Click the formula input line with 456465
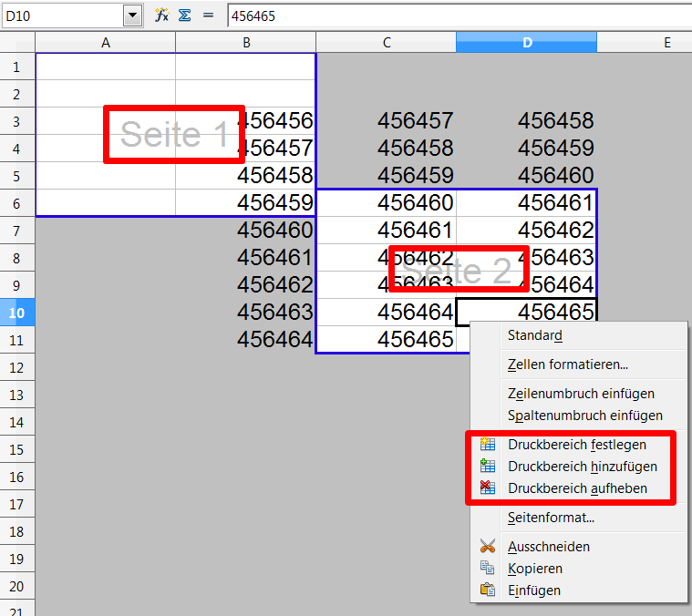The height and width of the screenshot is (616, 692). click(x=456, y=15)
